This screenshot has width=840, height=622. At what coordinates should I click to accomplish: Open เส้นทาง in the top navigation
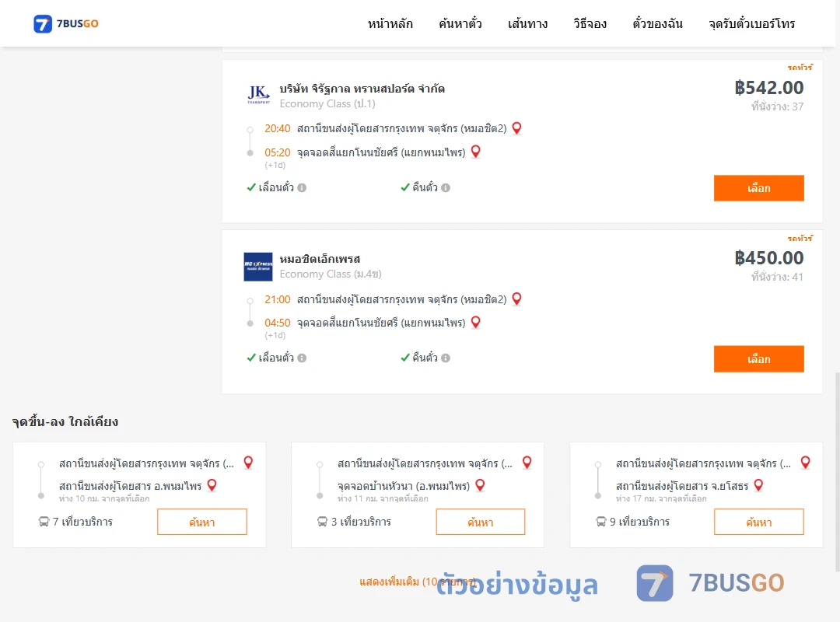(527, 23)
